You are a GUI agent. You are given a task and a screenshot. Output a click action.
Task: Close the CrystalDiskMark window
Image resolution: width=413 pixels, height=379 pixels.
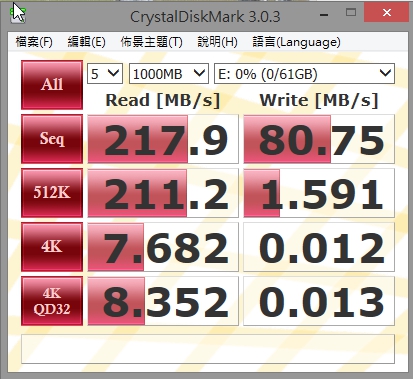click(x=386, y=13)
